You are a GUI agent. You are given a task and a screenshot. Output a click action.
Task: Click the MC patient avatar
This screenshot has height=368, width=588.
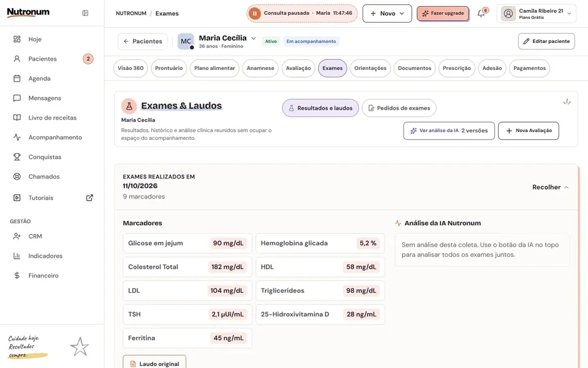(x=186, y=41)
